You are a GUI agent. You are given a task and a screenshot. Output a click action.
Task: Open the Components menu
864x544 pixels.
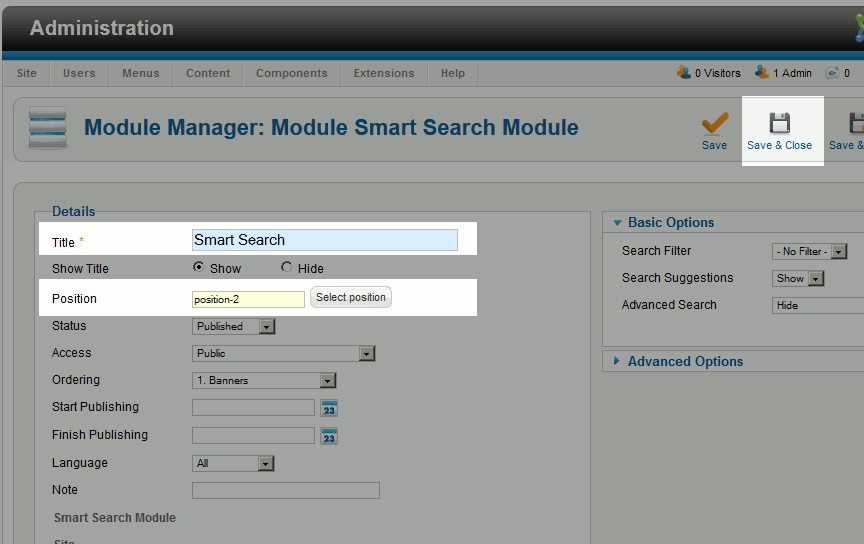click(291, 73)
